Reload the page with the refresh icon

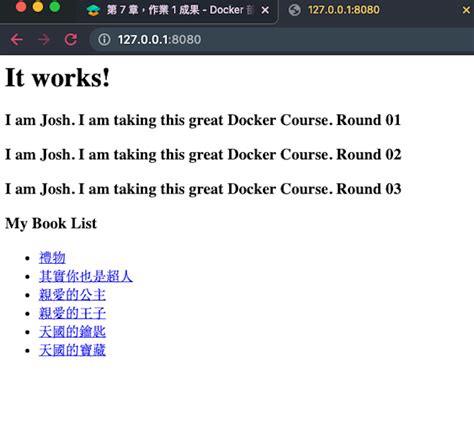tap(71, 40)
